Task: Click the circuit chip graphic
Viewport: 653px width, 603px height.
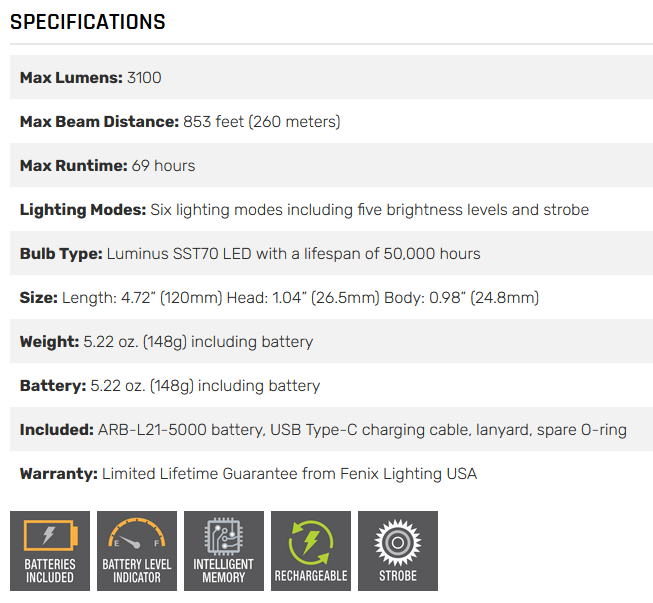Action: [224, 536]
